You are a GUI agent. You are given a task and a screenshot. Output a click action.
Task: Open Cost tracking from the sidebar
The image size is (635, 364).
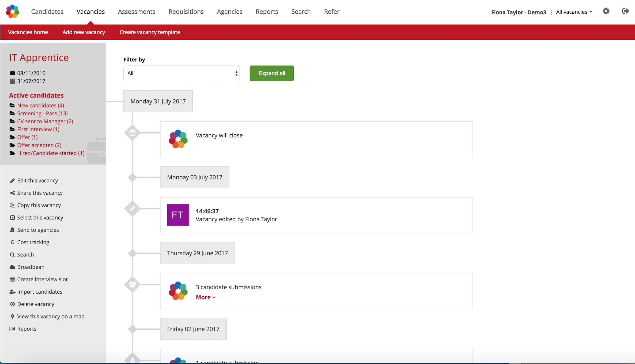pos(33,242)
